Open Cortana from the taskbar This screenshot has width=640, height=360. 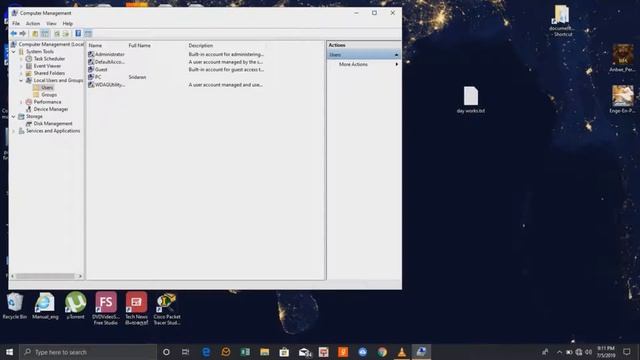(x=166, y=352)
